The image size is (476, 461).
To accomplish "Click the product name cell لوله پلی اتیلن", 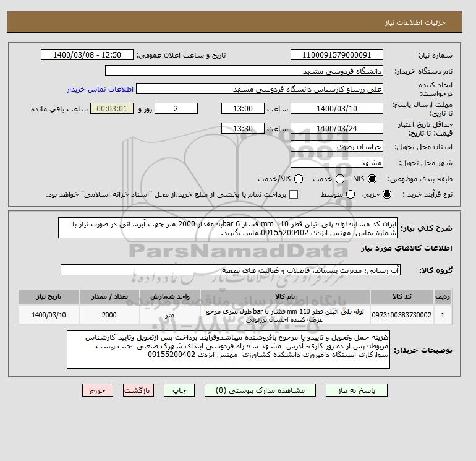I will [x=285, y=315].
